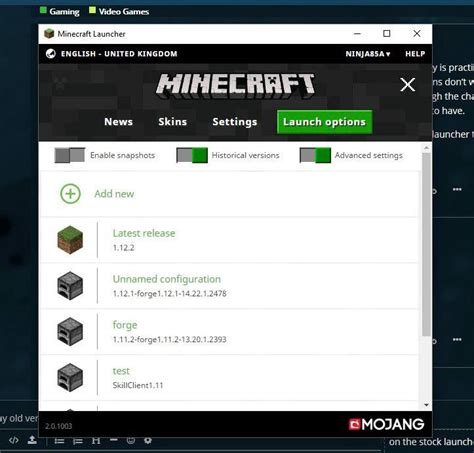This screenshot has width=474, height=453.
Task: Click the vertical scrollbar thumb
Action: coord(426,244)
